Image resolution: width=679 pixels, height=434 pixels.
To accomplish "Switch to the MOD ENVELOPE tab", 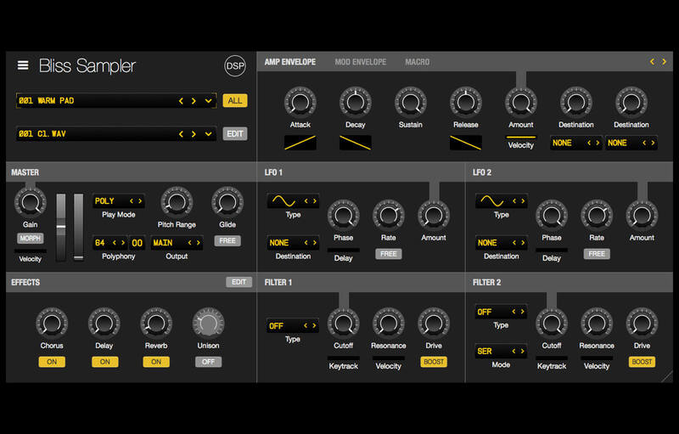I will click(360, 62).
